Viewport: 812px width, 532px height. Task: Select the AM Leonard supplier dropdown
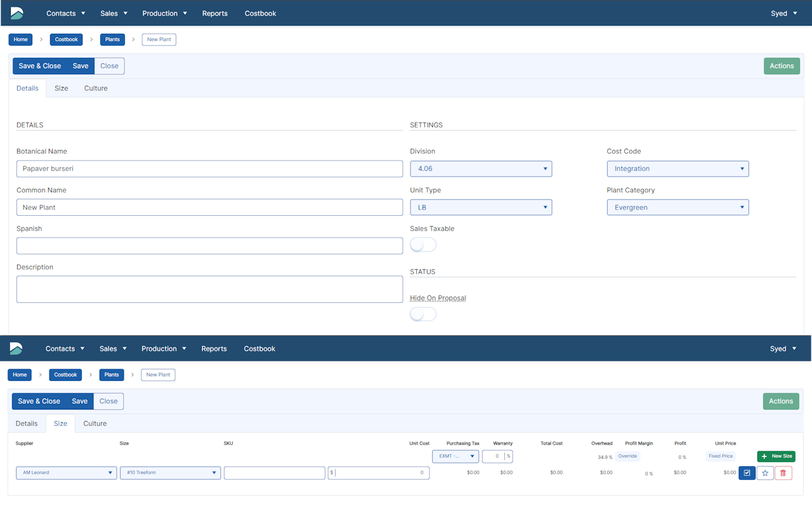point(67,473)
